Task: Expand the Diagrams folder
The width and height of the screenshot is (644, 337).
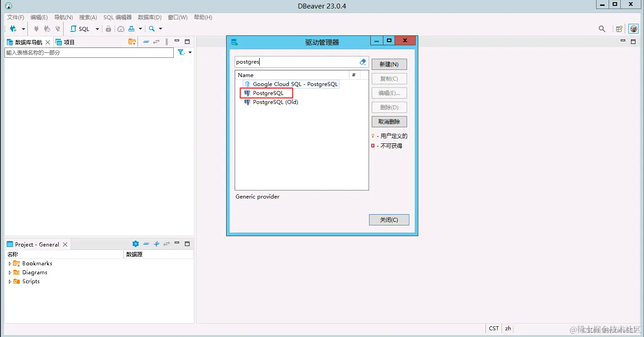Action: click(x=10, y=272)
